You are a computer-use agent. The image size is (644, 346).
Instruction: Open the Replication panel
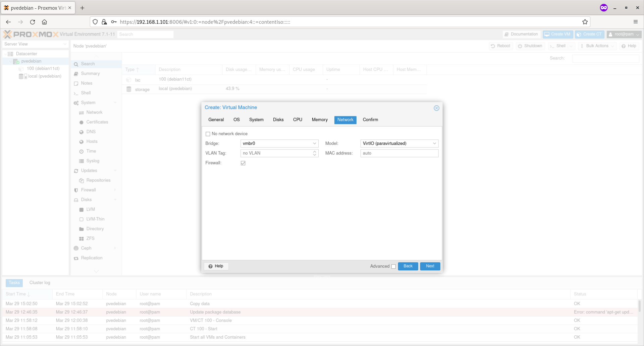click(x=92, y=258)
